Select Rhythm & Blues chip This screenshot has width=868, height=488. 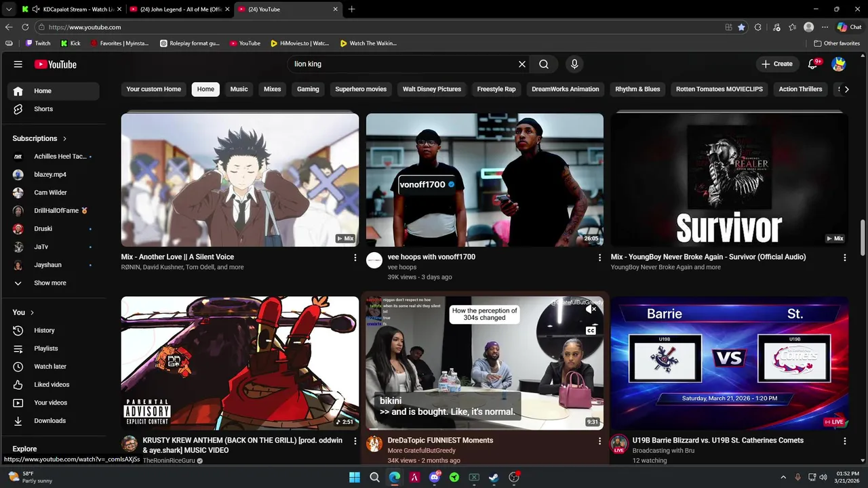[637, 89]
